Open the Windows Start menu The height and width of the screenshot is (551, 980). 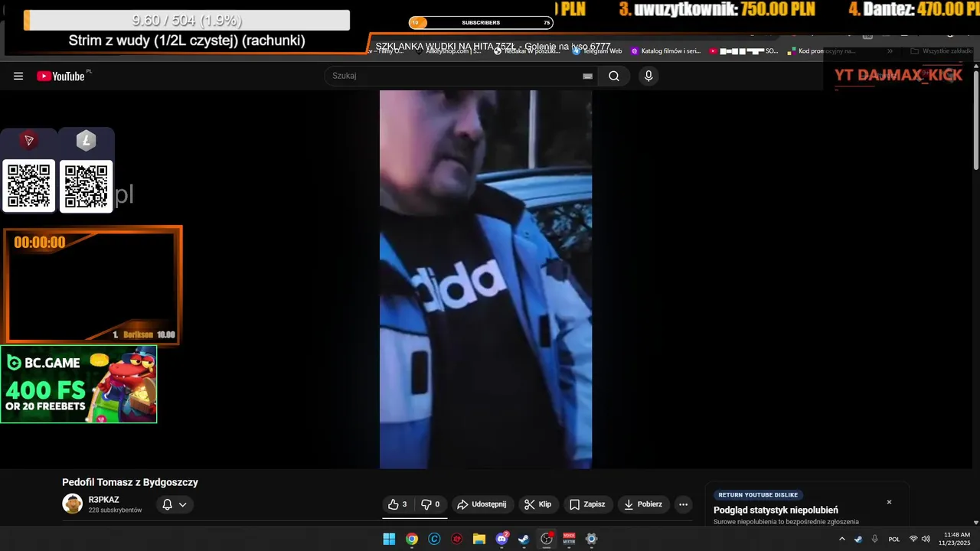tap(389, 539)
